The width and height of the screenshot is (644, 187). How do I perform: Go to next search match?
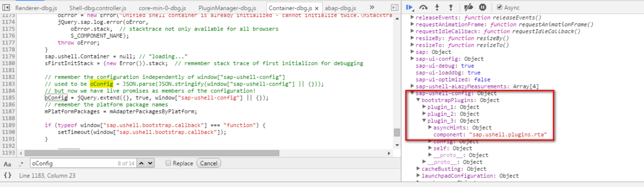tap(150, 163)
